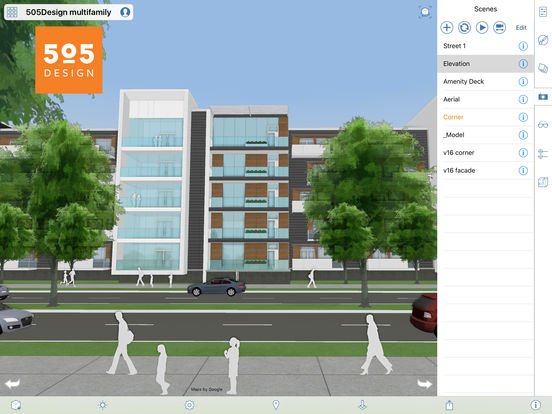Open the AR glasses viewing mode
The width and height of the screenshot is (552, 414).
[543, 125]
